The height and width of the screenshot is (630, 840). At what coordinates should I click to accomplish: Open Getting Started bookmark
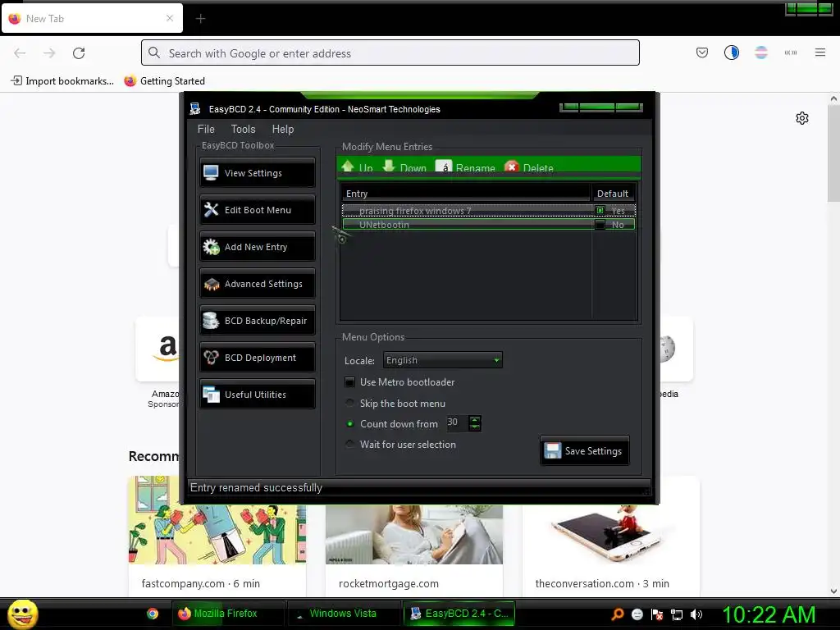click(x=164, y=81)
